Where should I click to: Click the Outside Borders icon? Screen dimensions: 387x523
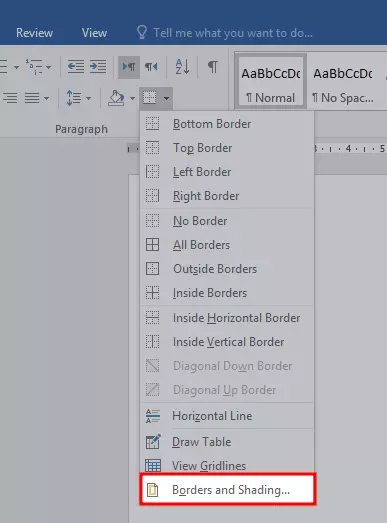pos(152,269)
